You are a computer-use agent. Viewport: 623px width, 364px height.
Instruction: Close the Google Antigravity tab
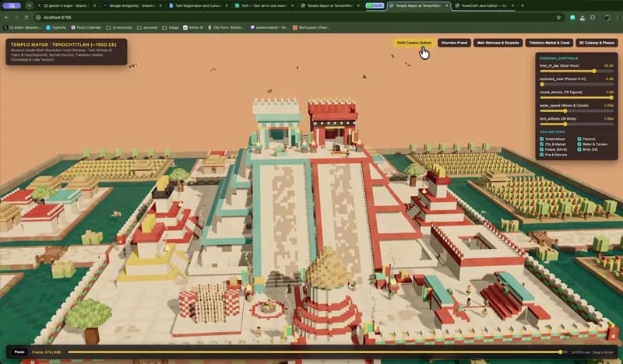click(161, 5)
